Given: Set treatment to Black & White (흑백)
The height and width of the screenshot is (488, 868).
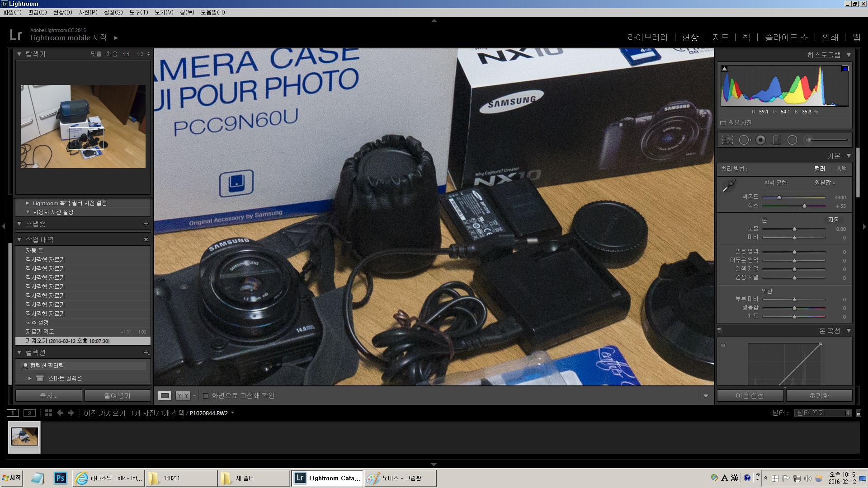Looking at the screenshot, I should point(841,169).
